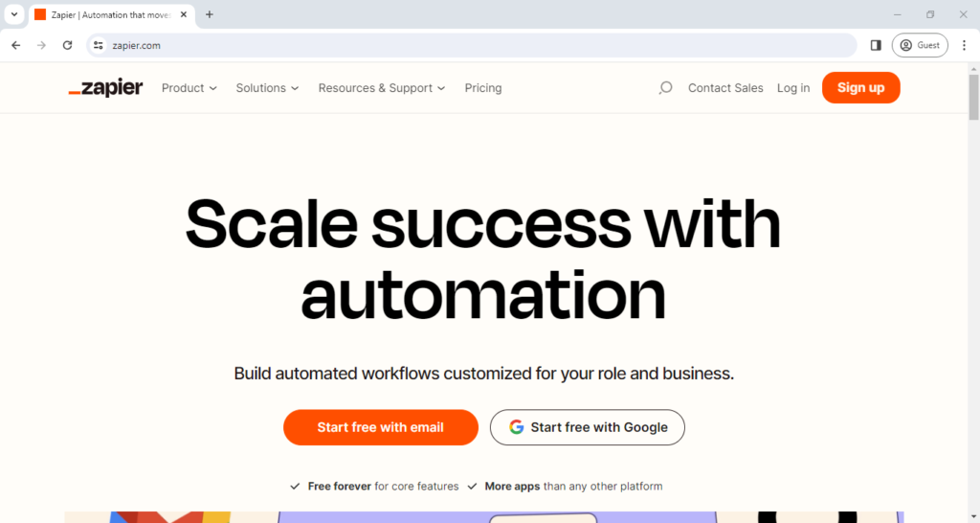Expand the Solutions dropdown menu

tap(267, 88)
